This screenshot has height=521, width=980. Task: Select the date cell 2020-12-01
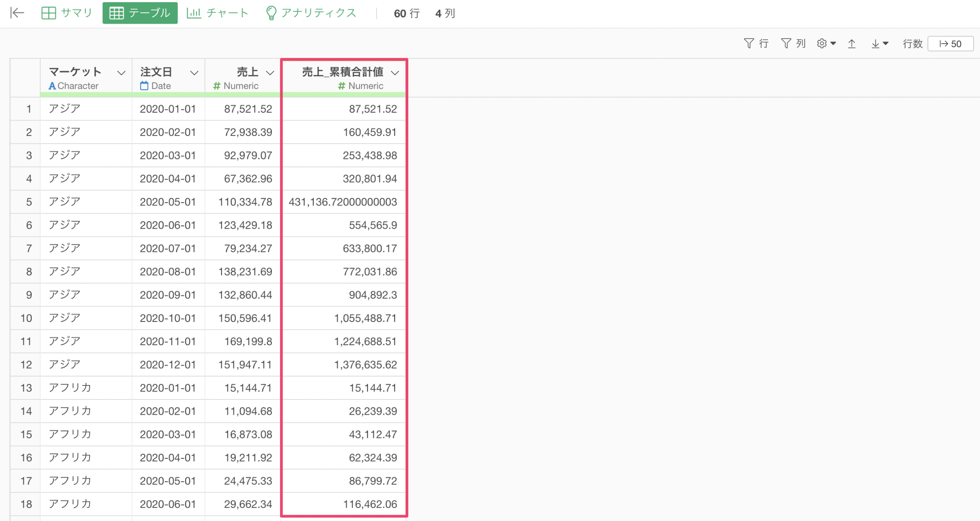coord(169,365)
